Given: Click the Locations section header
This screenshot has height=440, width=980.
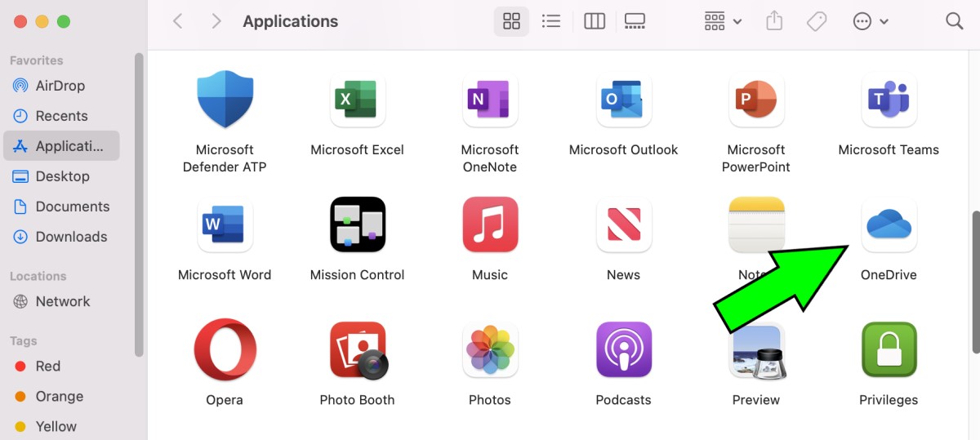Looking at the screenshot, I should click(x=38, y=276).
